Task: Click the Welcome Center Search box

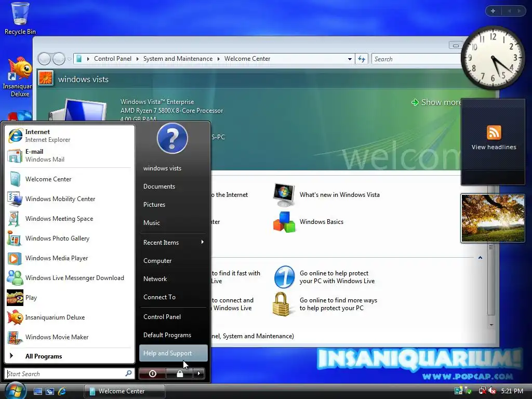Action: coord(417,59)
